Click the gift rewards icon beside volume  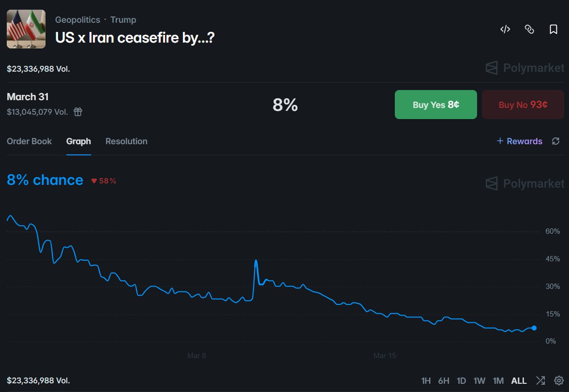click(x=78, y=112)
